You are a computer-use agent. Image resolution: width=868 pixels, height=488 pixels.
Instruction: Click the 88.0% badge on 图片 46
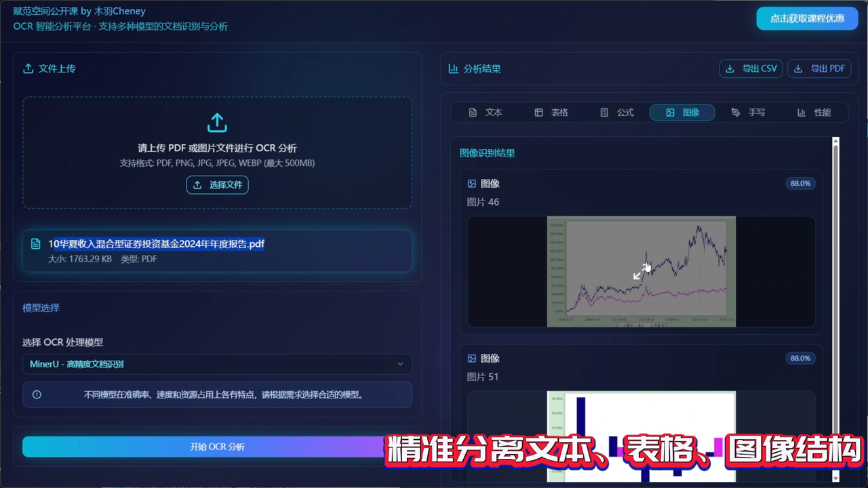tap(800, 184)
